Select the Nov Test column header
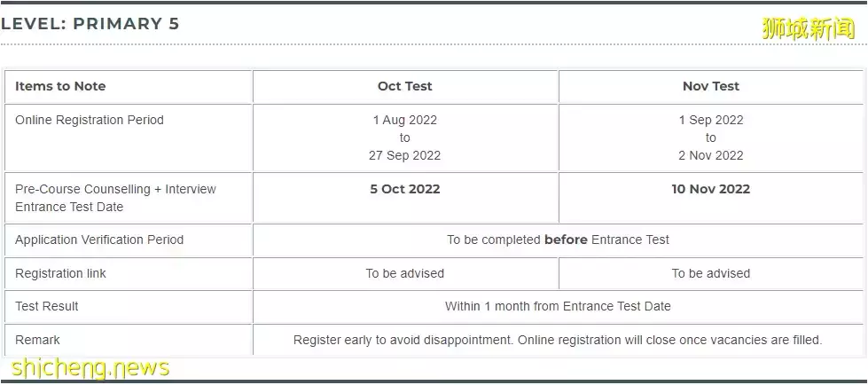 click(711, 86)
